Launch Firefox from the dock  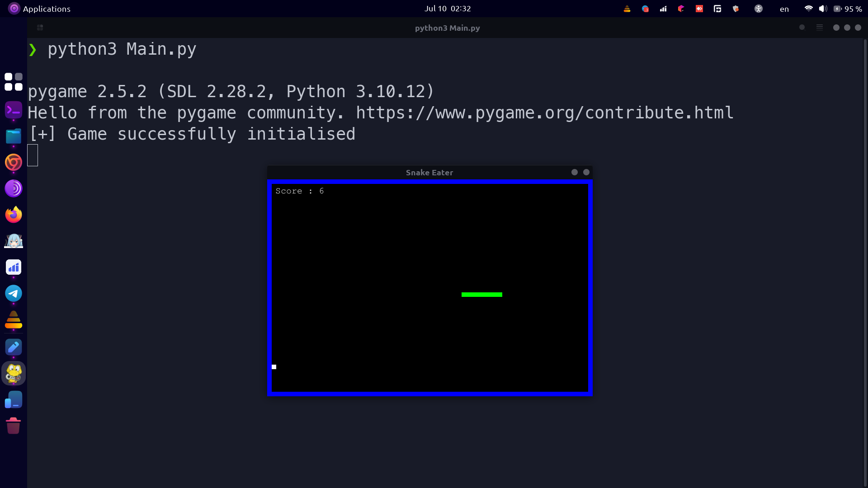(x=14, y=215)
